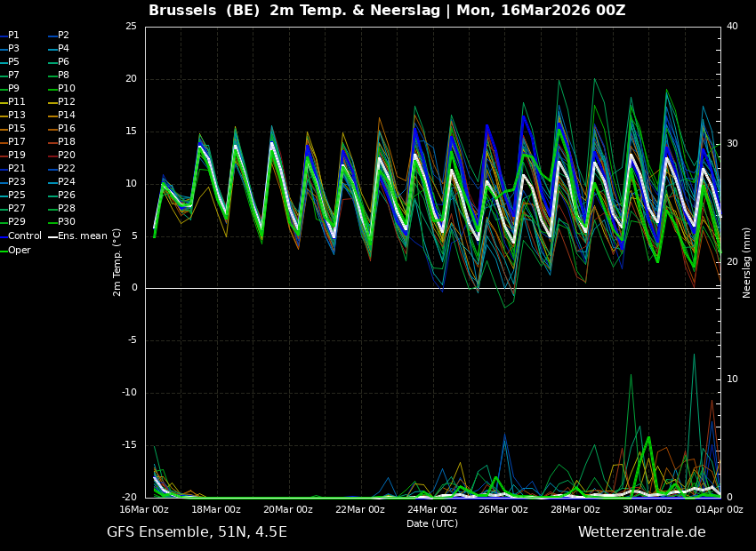Click the P1 legend entry
The image size is (756, 551).
click(x=13, y=36)
